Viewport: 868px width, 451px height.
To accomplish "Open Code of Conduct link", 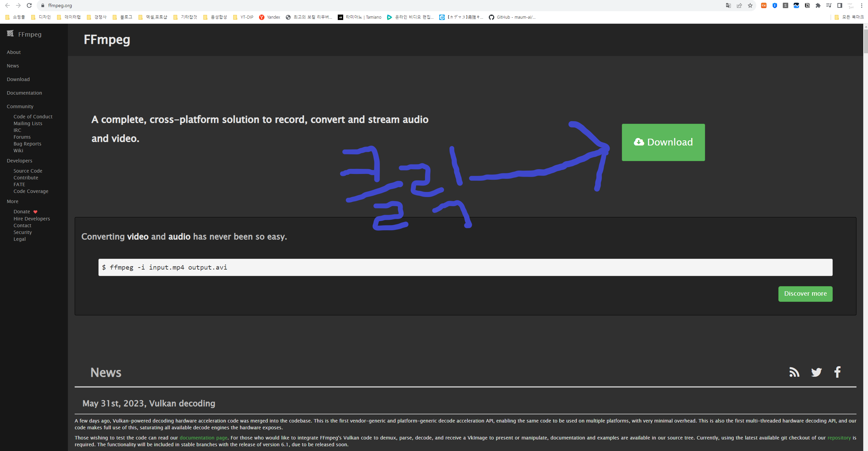I will click(x=33, y=117).
